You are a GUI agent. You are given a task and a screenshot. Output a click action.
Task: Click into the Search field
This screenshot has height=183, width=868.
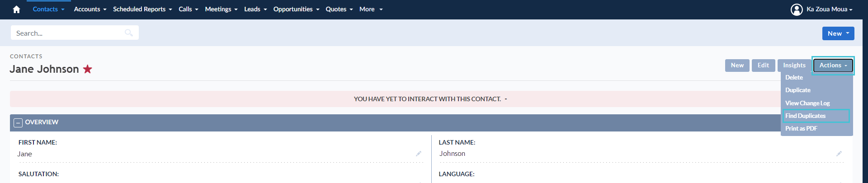[x=75, y=33]
